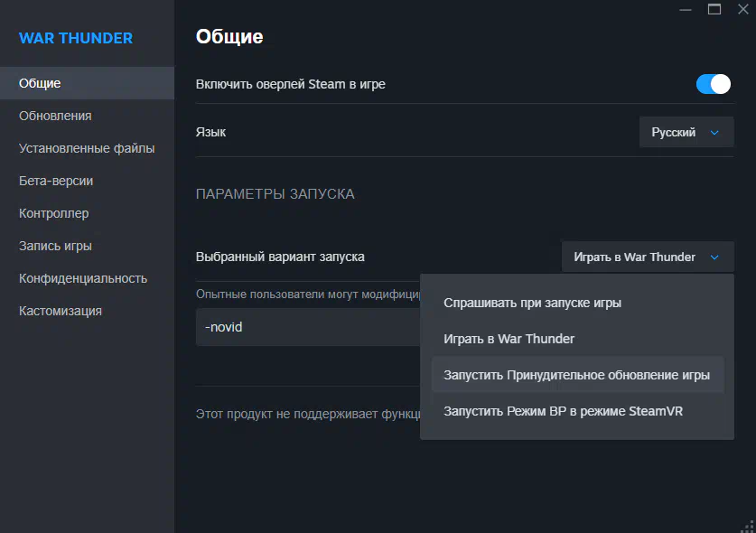Select the Общие tab in the sidebar
The height and width of the screenshot is (533, 756).
(x=40, y=83)
